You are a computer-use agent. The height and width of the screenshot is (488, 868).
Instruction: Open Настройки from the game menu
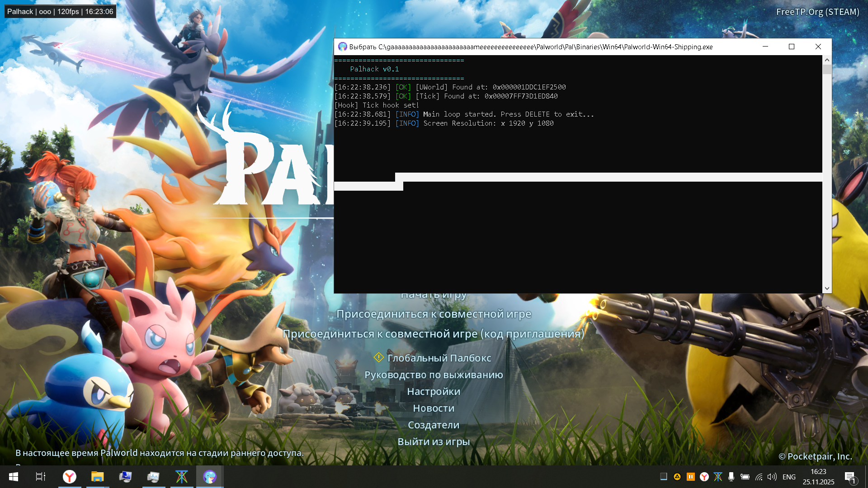(x=434, y=392)
